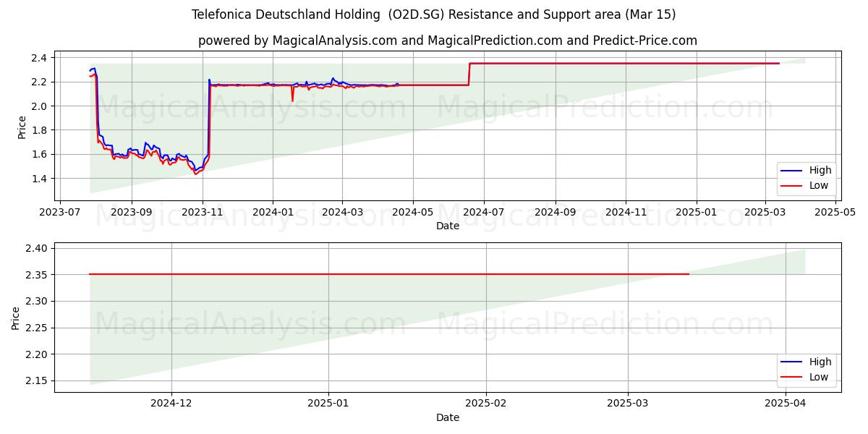Click the 2024-01 x-axis label in top chart
The image size is (868, 434).
[x=273, y=213]
